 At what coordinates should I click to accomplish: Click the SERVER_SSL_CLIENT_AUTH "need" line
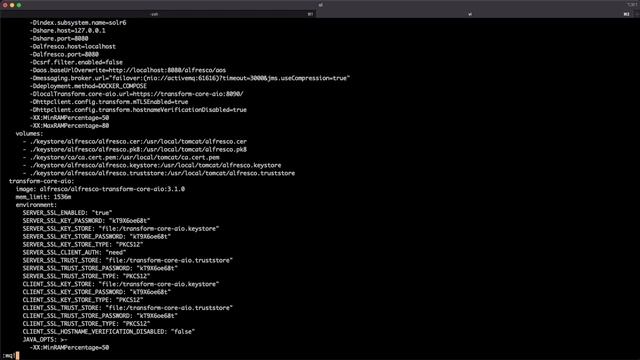coord(74,252)
